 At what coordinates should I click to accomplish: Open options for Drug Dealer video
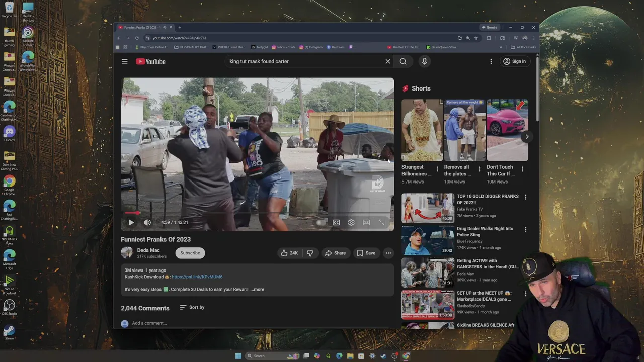(525, 229)
